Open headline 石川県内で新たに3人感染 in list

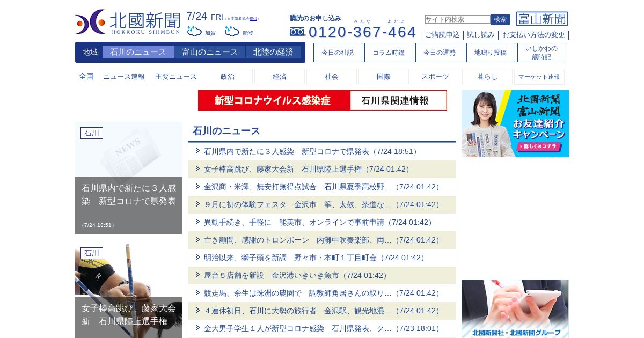click(x=311, y=151)
